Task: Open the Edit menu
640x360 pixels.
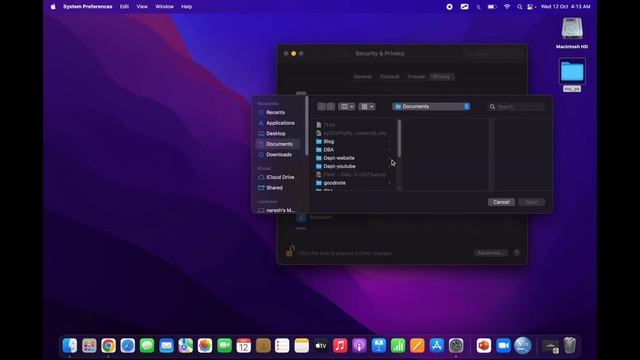Action: [124, 7]
